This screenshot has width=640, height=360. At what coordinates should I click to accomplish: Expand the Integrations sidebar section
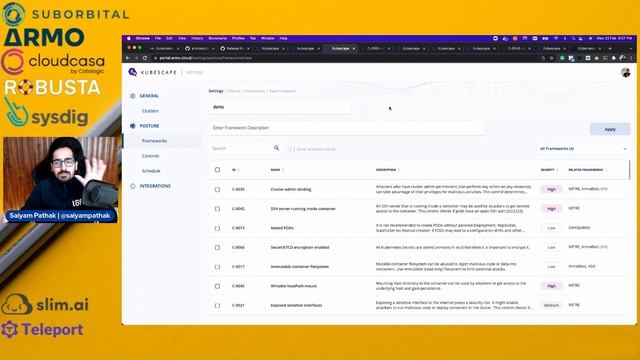[x=155, y=186]
